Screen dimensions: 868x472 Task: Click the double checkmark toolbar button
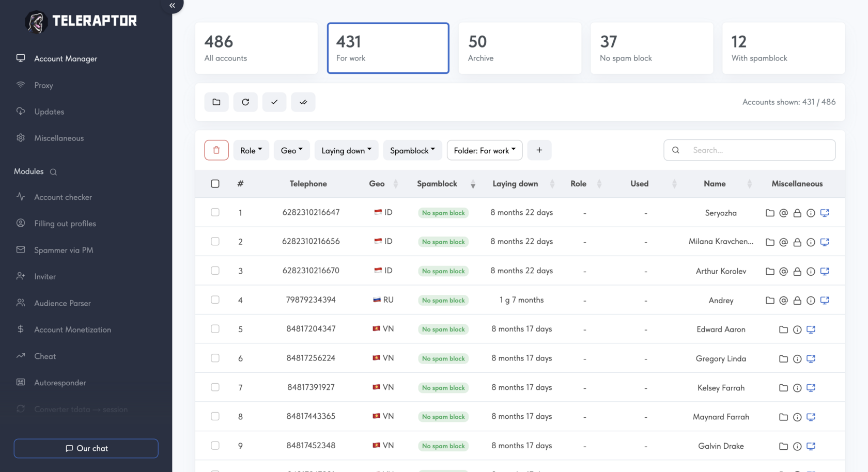(303, 102)
